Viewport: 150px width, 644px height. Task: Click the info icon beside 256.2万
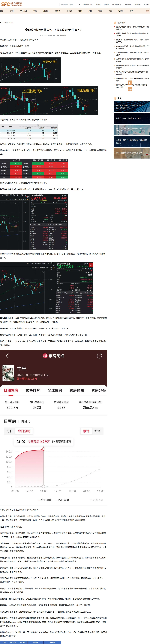[97, 408]
